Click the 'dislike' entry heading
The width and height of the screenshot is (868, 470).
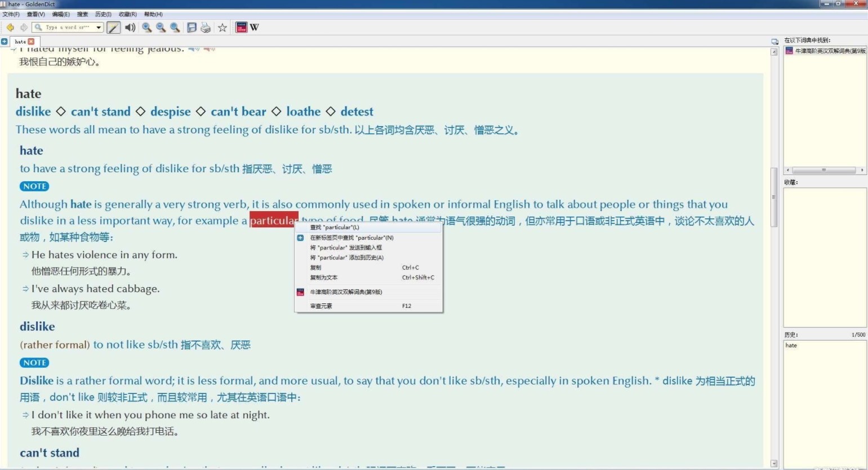point(37,326)
